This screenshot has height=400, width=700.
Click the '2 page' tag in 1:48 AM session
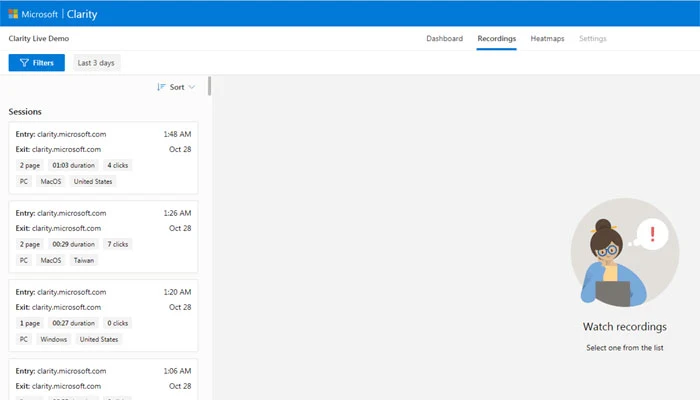coord(29,165)
